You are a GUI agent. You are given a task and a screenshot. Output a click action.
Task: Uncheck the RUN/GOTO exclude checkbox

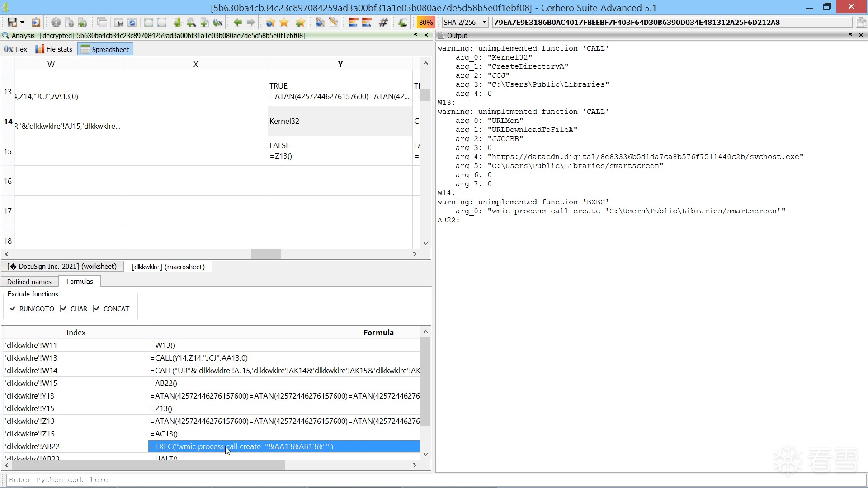(x=13, y=309)
